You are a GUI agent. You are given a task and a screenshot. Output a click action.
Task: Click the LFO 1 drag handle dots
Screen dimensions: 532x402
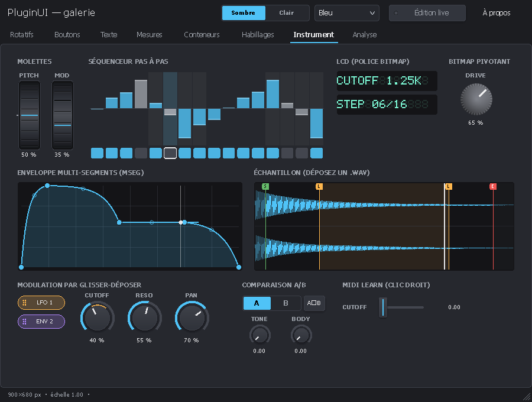[x=24, y=303]
